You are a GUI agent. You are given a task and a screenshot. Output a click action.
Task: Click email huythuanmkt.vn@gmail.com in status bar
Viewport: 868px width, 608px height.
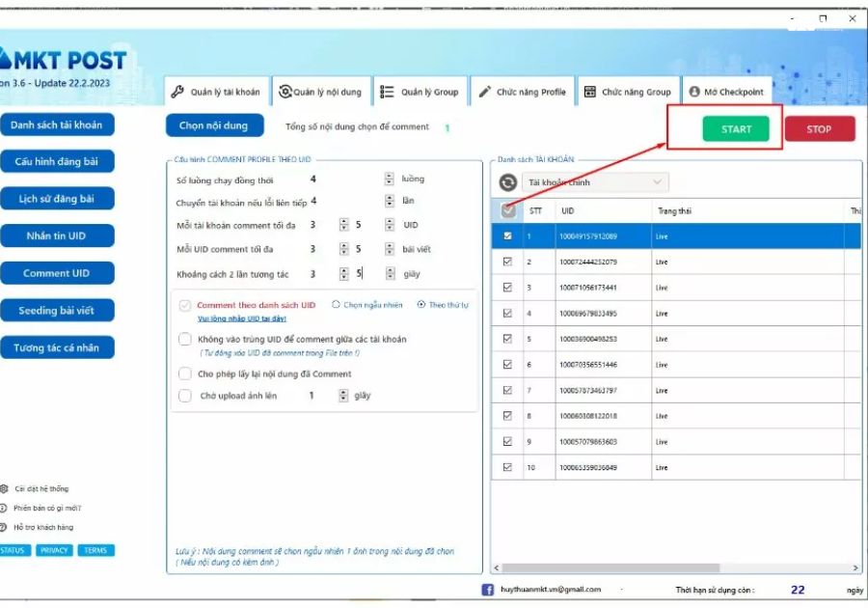(551, 589)
